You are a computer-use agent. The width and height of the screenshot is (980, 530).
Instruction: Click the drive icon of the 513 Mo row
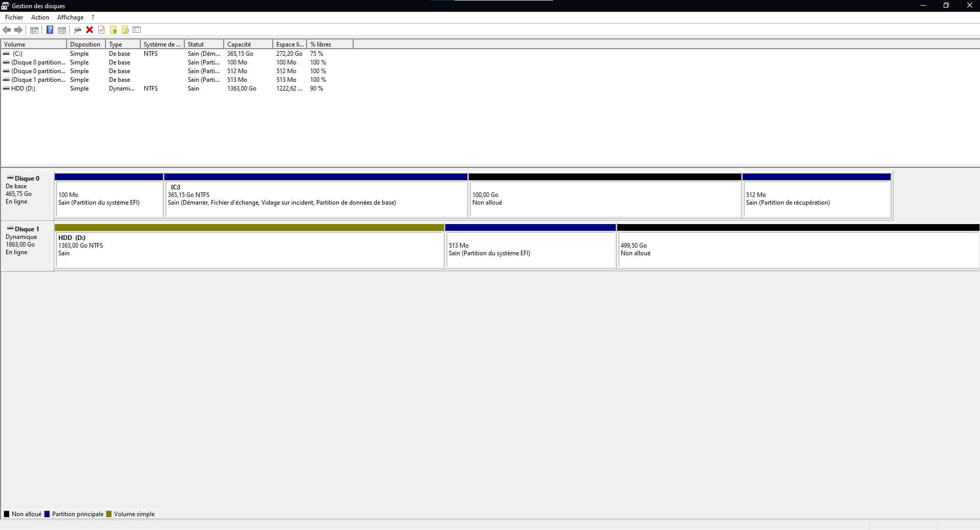6,80
